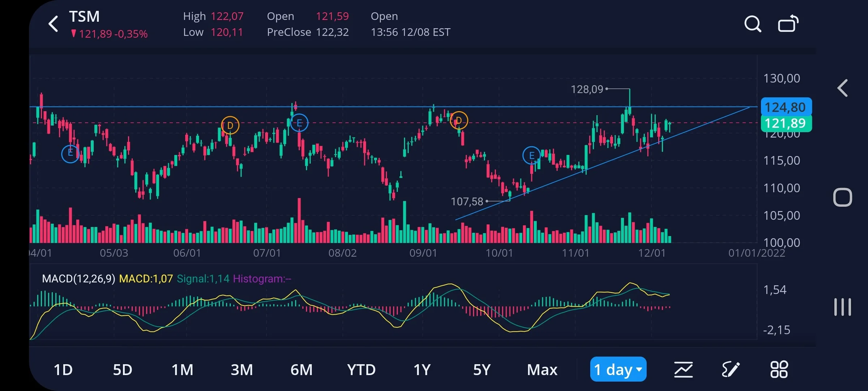The height and width of the screenshot is (391, 868).
Task: Tap the yellow MACD:1,07 value
Action: [146, 279]
